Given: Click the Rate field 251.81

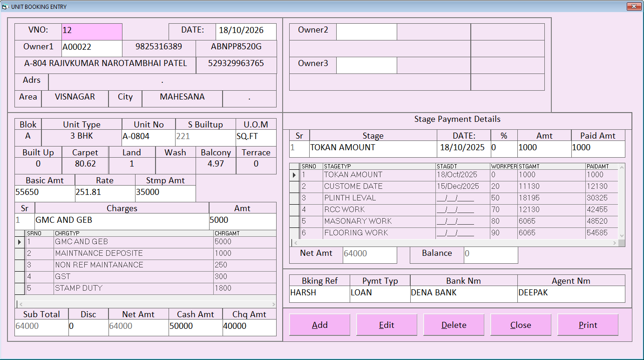Looking at the screenshot, I should 105,193.
